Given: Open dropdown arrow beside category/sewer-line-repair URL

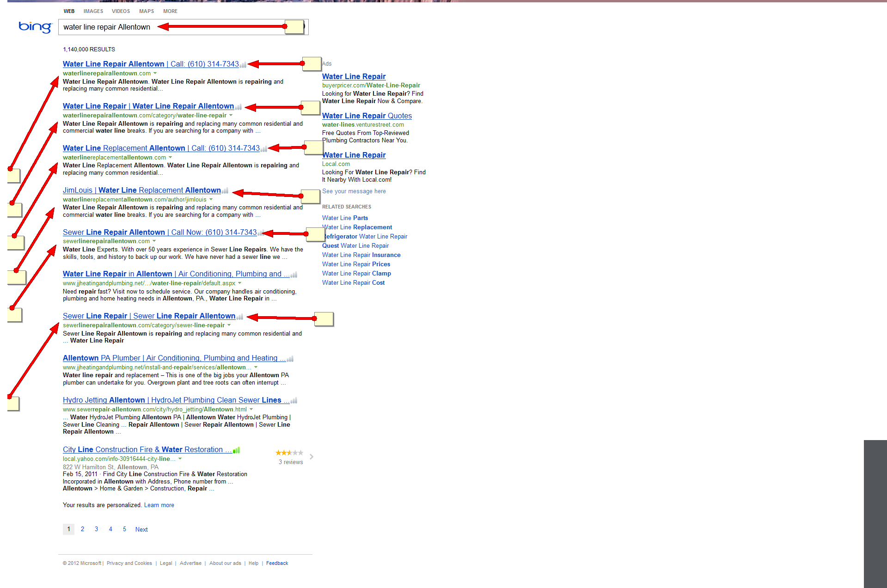Looking at the screenshot, I should pyautogui.click(x=229, y=325).
